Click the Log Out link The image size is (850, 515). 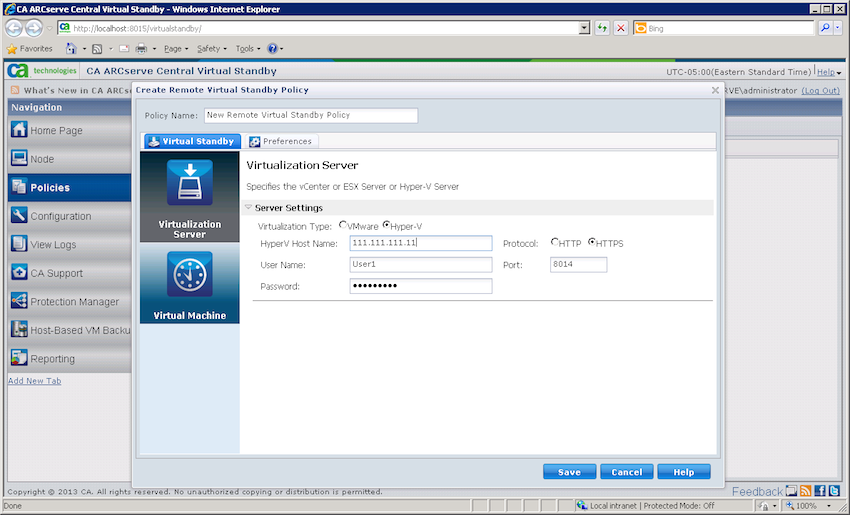821,91
